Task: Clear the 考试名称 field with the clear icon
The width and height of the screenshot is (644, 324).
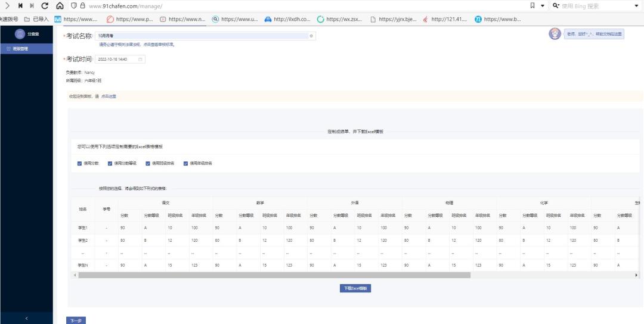Action: pos(311,36)
